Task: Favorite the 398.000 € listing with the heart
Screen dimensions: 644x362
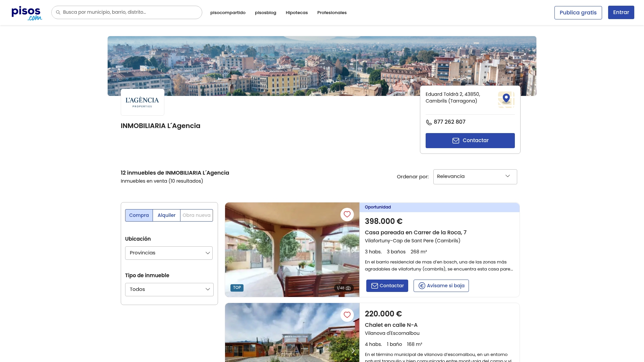Action: click(x=347, y=215)
